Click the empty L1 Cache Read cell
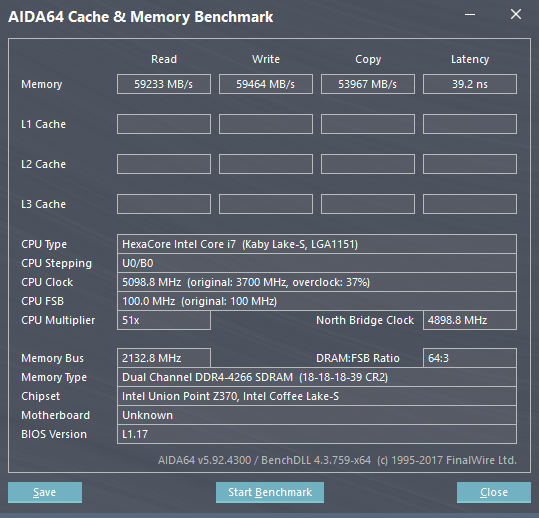539x518 pixels. click(x=164, y=124)
